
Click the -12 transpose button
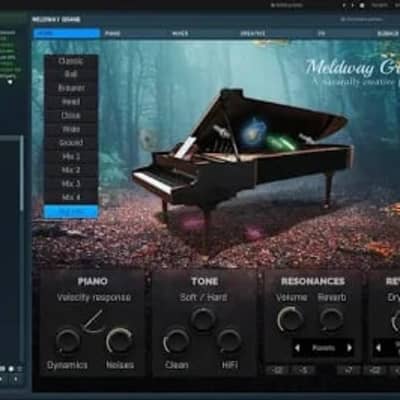277,370
